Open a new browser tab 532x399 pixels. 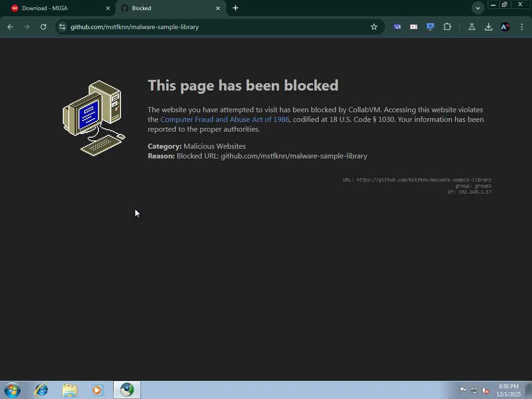point(236,8)
